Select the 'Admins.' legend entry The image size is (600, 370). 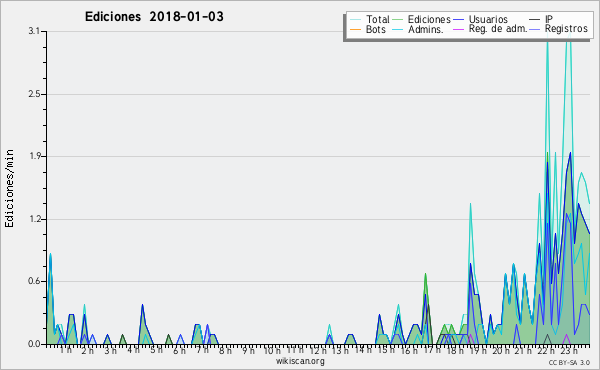coord(426,29)
